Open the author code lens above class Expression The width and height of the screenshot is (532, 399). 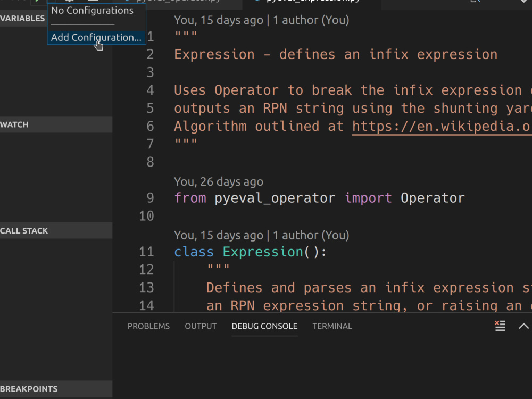click(262, 235)
